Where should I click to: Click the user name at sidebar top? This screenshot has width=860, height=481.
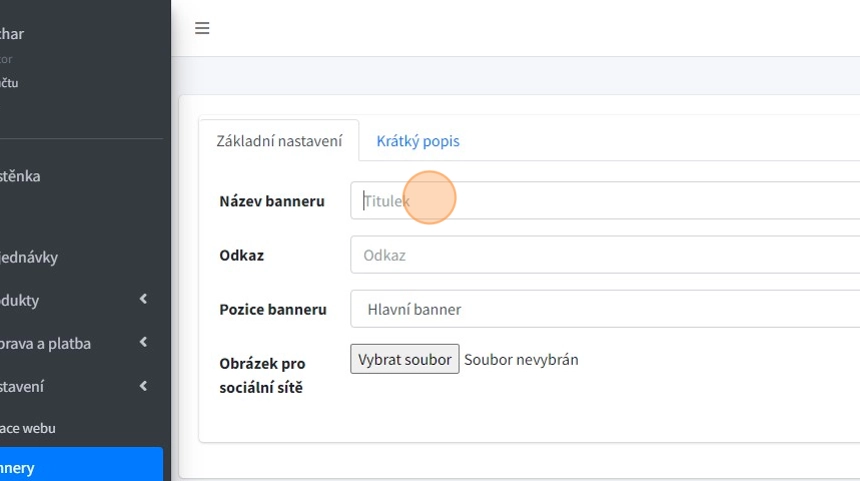(12, 34)
